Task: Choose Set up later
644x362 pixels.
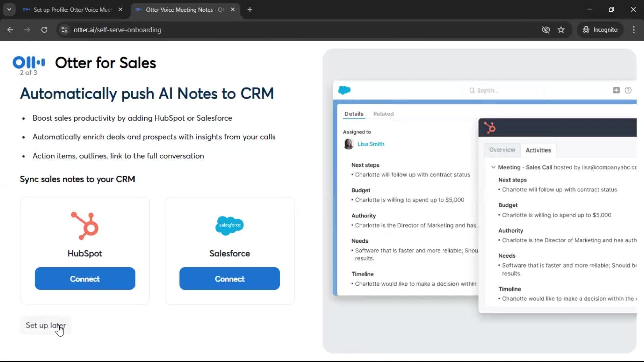Action: point(46,325)
